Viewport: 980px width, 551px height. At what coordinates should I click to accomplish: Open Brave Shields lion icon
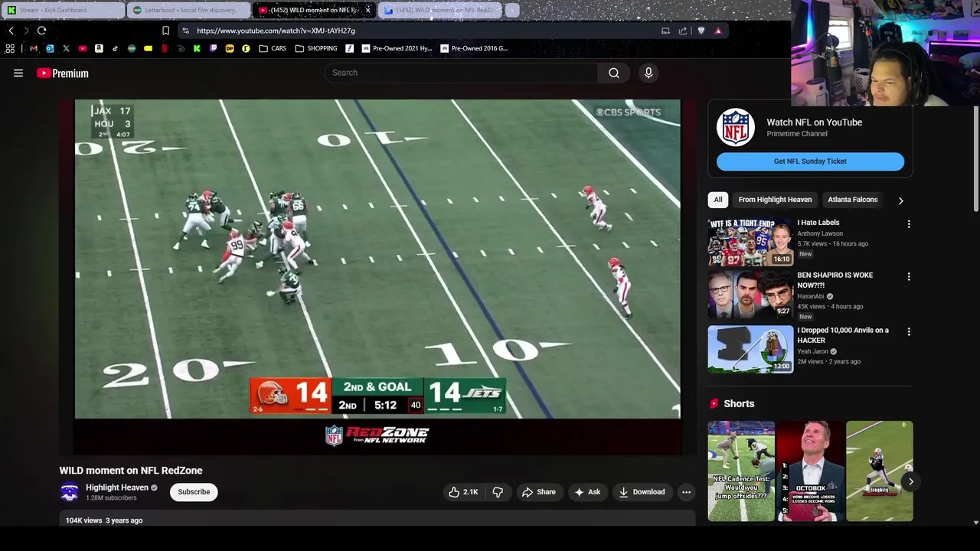click(x=701, y=31)
